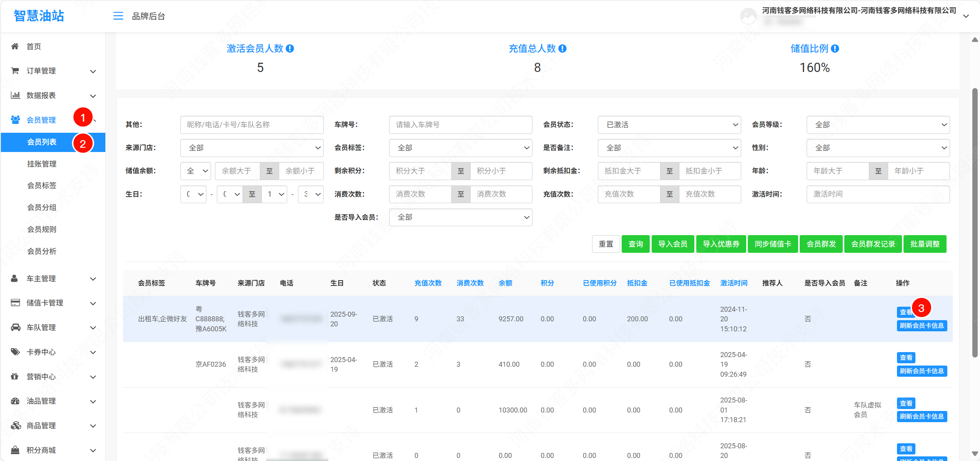Click the page vertical scrollbar thumb
Screen dimensions: 980x461
pos(974,223)
